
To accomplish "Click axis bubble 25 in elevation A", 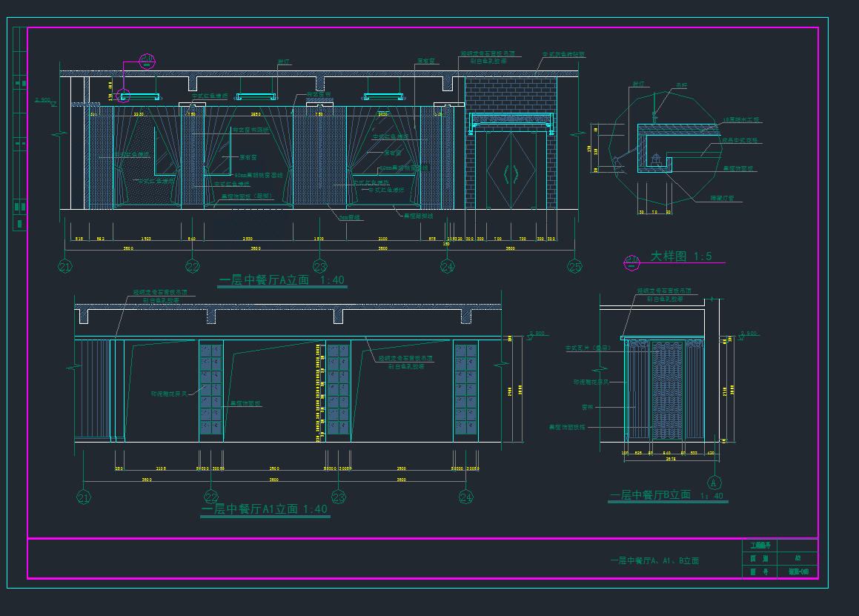I will (x=574, y=266).
